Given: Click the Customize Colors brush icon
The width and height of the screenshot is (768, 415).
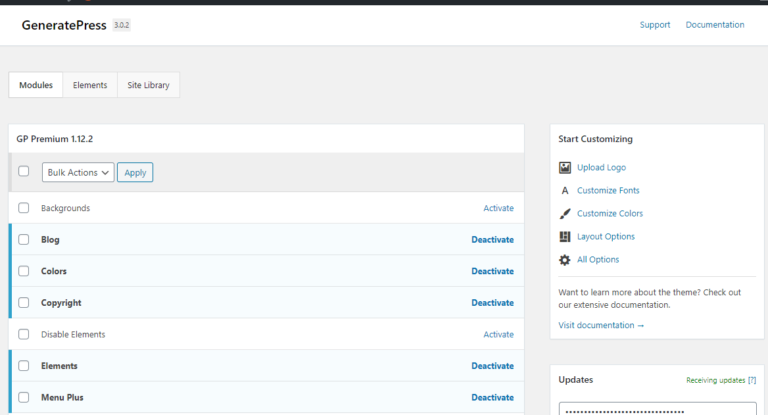Looking at the screenshot, I should coord(565,214).
